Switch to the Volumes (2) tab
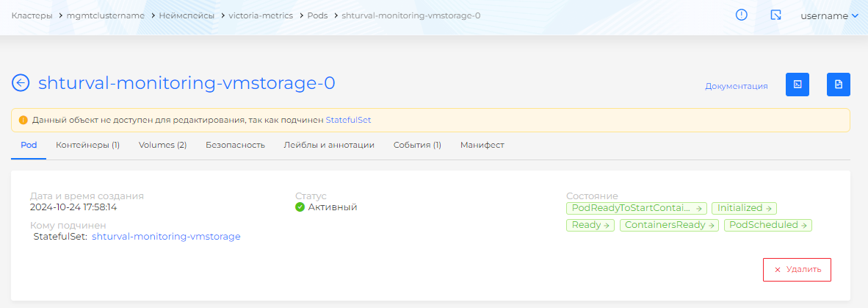Screen dimensions: 868x308 tap(163, 145)
